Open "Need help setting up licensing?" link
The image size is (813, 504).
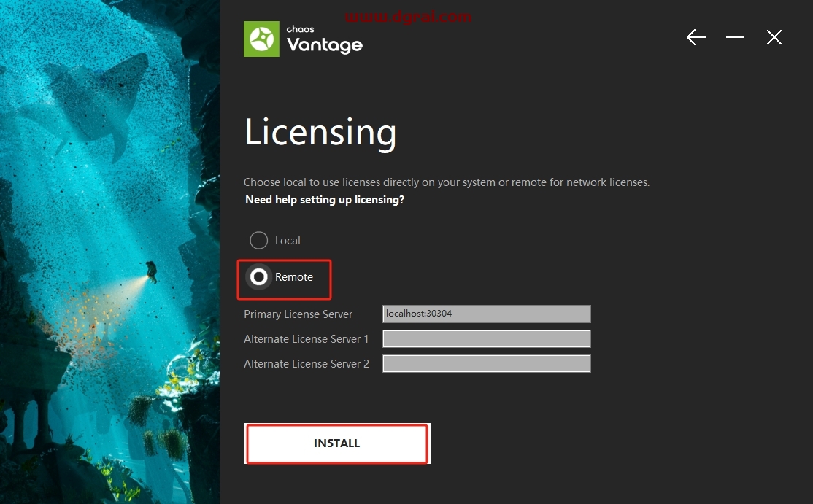coord(325,200)
